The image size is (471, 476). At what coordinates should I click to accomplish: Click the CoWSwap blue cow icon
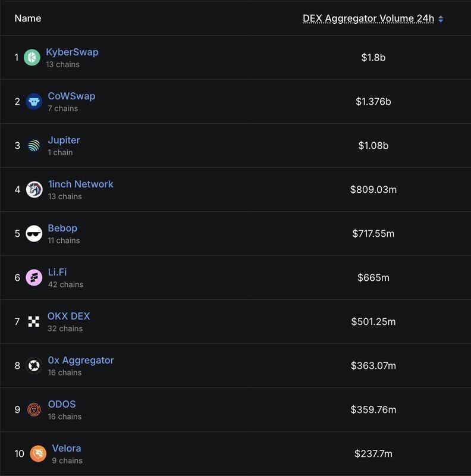pos(34,101)
